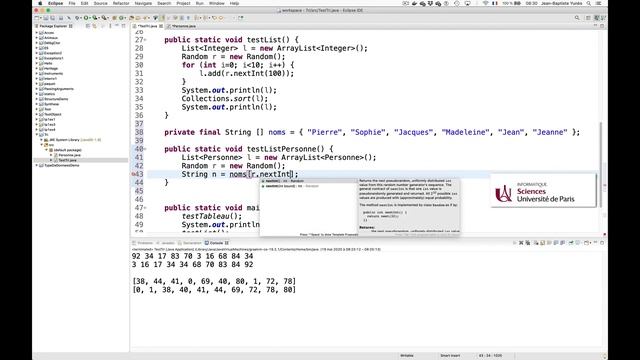Click Remove All Terminated Launches icon

point(528,243)
